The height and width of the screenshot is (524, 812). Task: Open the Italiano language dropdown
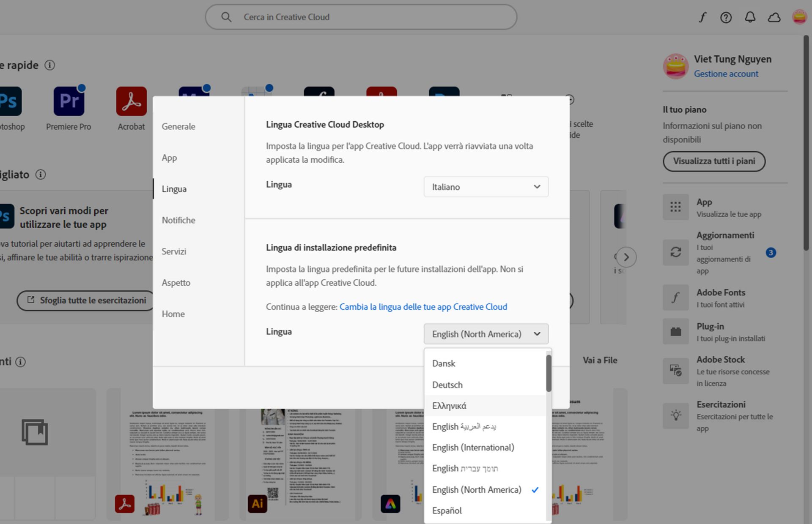486,187
